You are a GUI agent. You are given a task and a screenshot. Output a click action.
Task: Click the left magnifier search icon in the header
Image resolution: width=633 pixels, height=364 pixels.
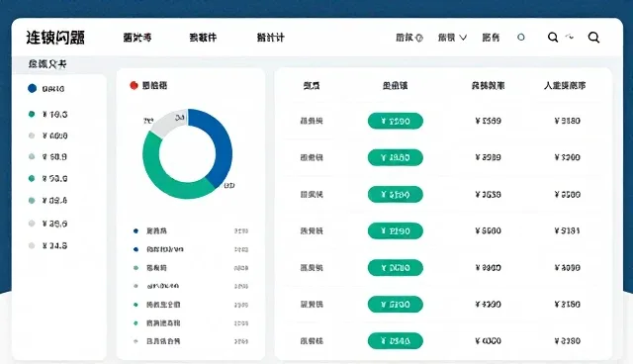point(553,38)
